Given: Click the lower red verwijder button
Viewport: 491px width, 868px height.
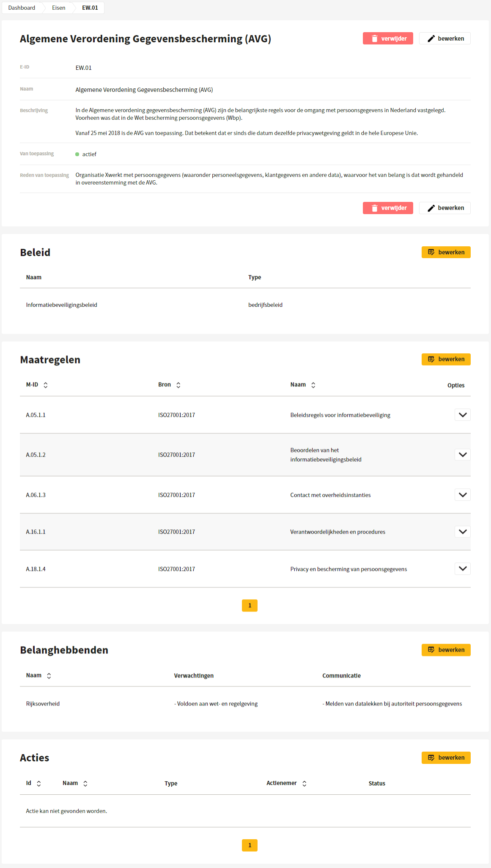Looking at the screenshot, I should tap(388, 208).
